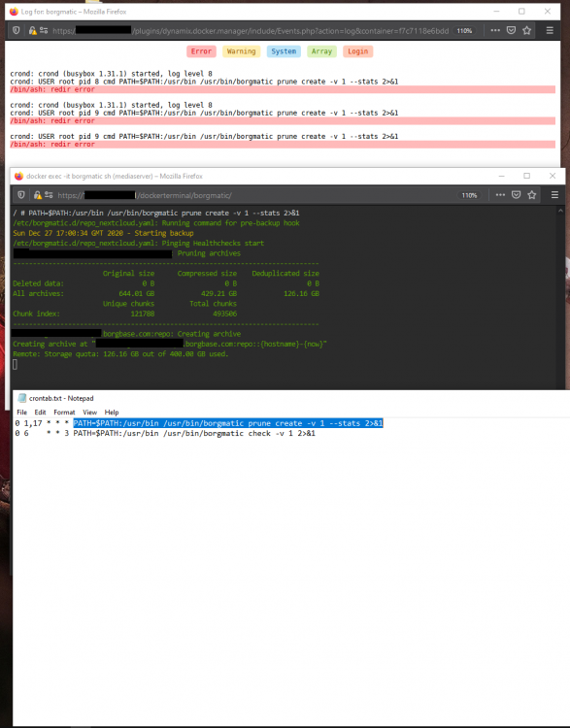Click the terminal cursor prompt box
The height and width of the screenshot is (728, 570).
tap(15, 364)
